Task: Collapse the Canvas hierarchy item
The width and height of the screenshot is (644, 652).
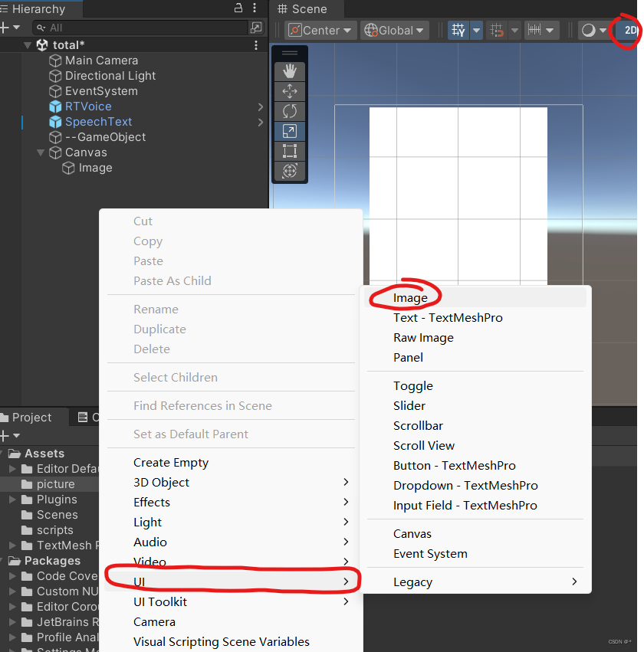Action: point(41,152)
